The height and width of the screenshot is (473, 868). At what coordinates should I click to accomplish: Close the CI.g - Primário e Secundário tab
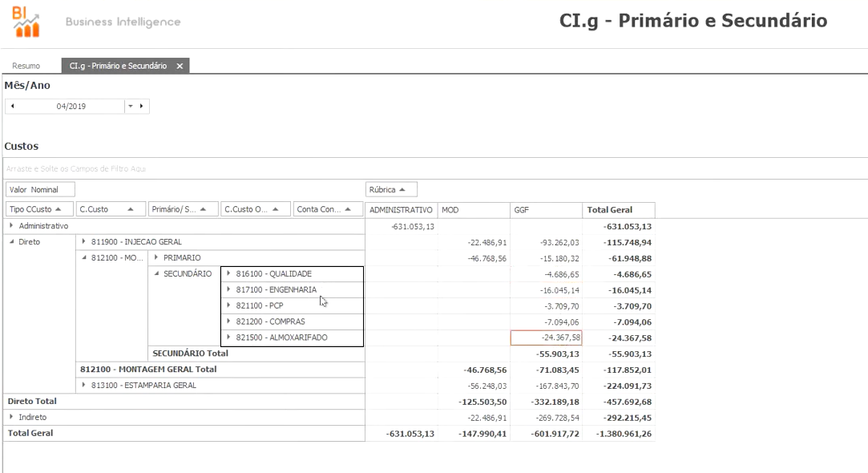click(180, 66)
